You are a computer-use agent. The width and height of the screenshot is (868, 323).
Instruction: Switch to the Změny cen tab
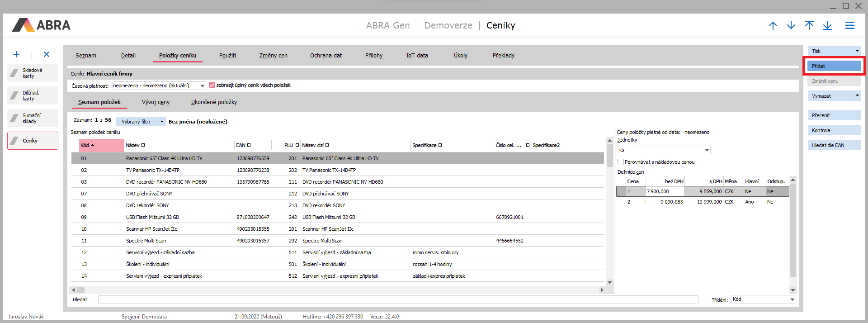273,56
